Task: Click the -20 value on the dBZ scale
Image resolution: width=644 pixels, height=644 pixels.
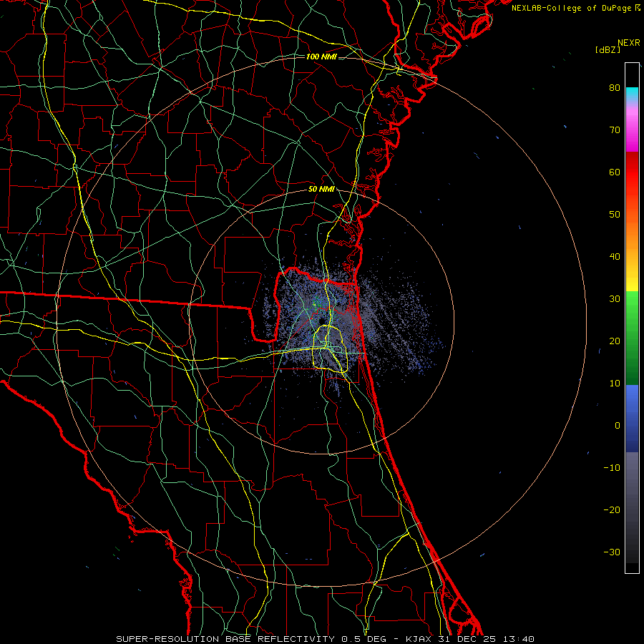Action: [612, 510]
